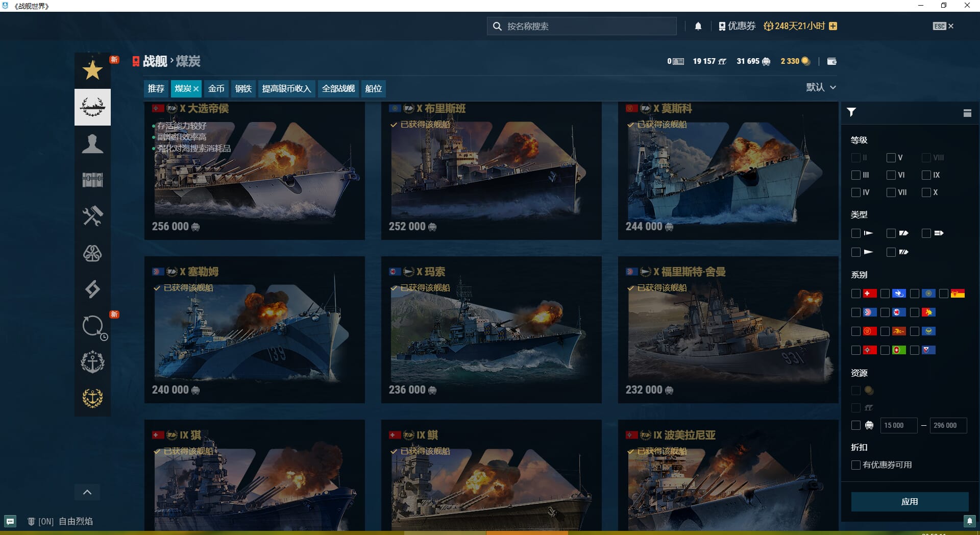Image resolution: width=980 pixels, height=535 pixels.
Task: Click the scroll-to-top chevron button
Action: 87,492
